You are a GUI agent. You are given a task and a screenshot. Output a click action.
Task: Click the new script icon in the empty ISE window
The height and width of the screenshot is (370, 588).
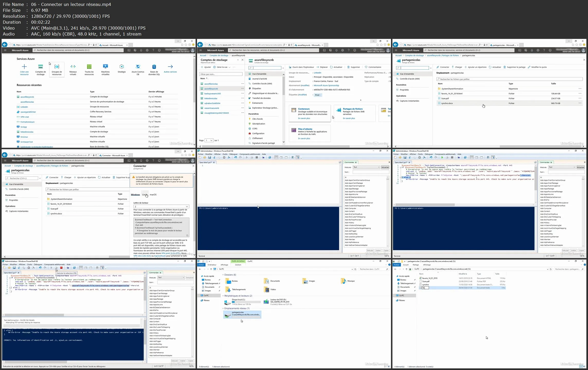[200, 157]
